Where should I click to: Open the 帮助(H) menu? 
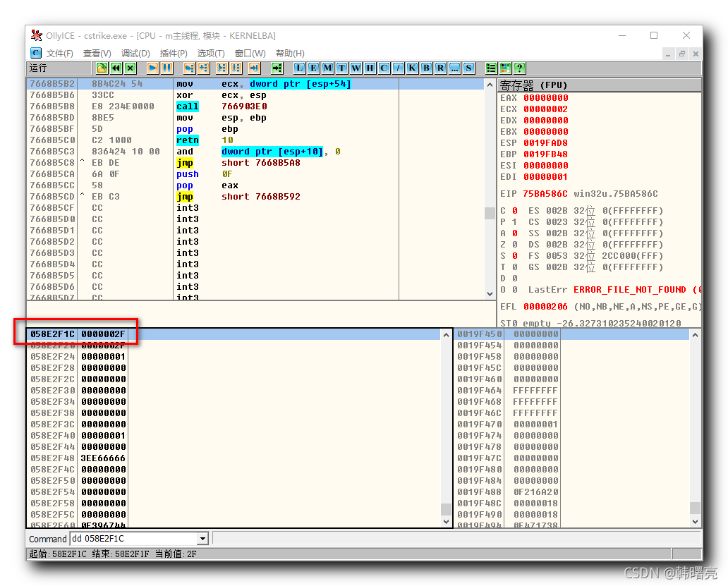(x=290, y=54)
